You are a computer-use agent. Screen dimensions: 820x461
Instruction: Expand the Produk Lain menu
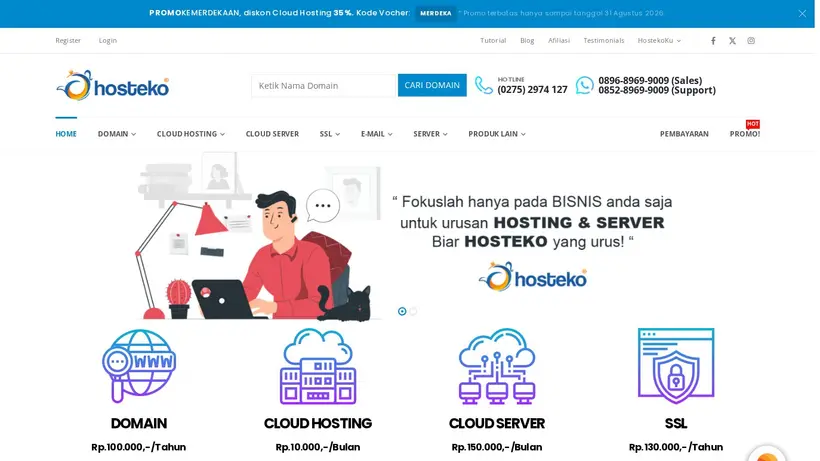pos(497,134)
